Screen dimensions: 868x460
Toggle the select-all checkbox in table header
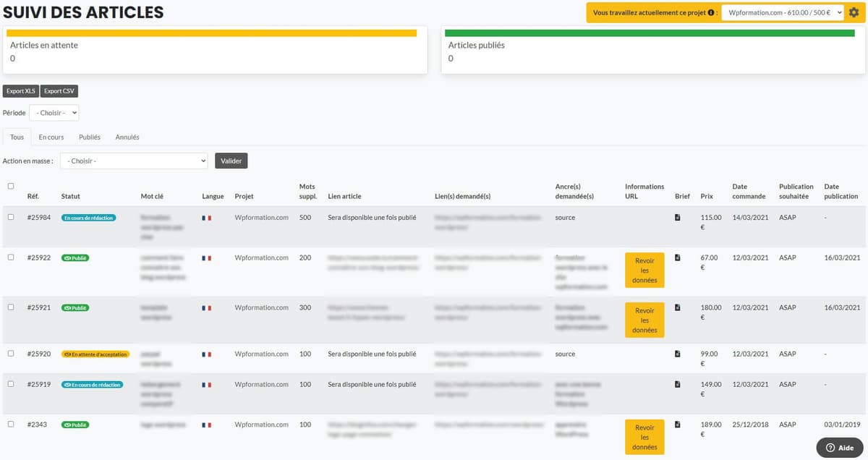click(x=11, y=186)
